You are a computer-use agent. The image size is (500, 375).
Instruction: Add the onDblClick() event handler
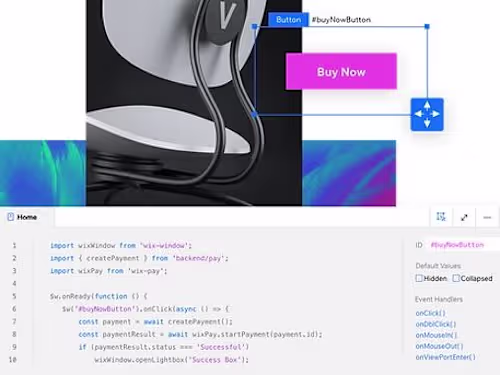tap(436, 324)
